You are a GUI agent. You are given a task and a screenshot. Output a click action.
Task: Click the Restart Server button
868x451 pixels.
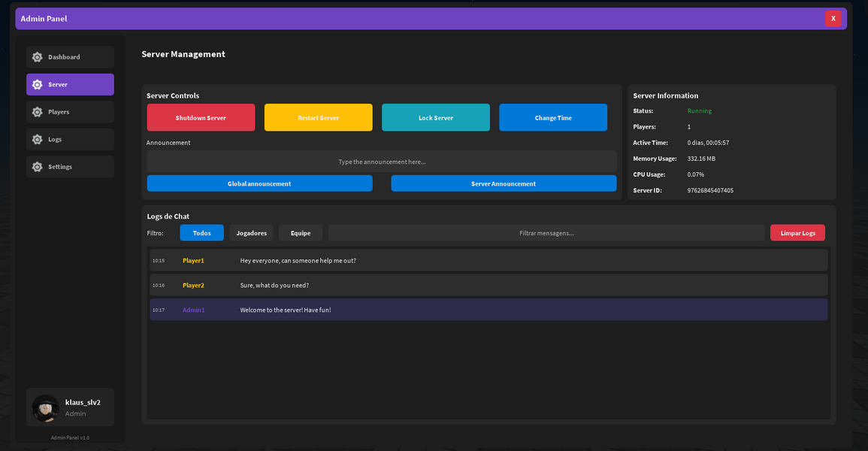coord(318,117)
